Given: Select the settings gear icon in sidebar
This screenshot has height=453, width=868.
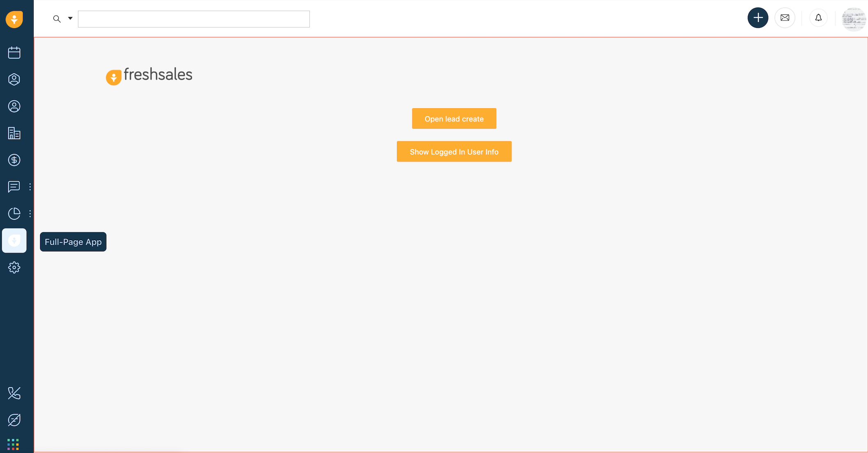Looking at the screenshot, I should 14,267.
